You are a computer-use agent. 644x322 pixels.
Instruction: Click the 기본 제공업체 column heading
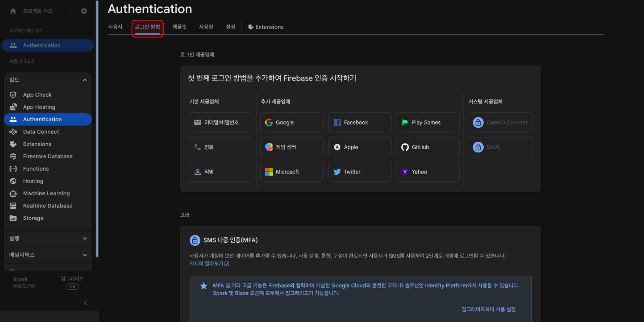204,102
